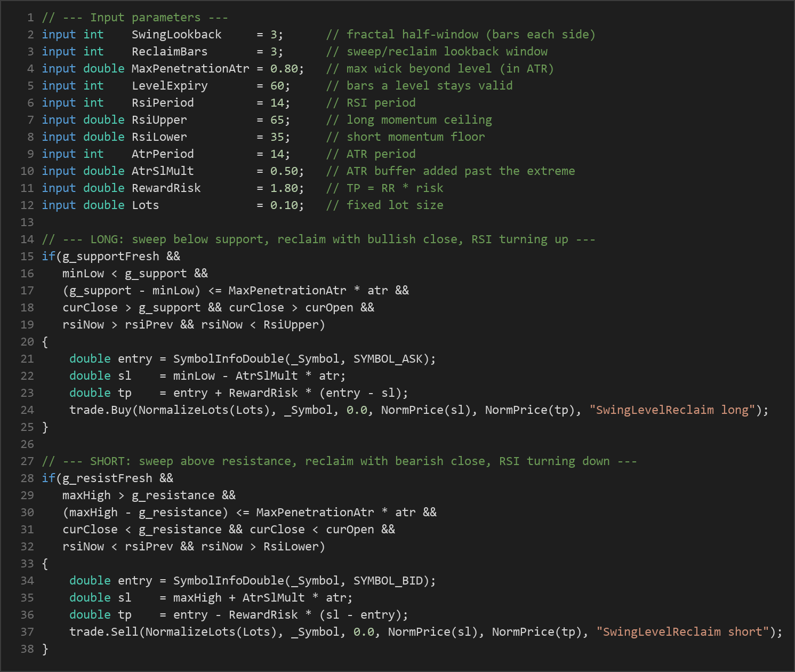This screenshot has width=795, height=672.
Task: Click the opening brace on line 33
Action: 45,564
